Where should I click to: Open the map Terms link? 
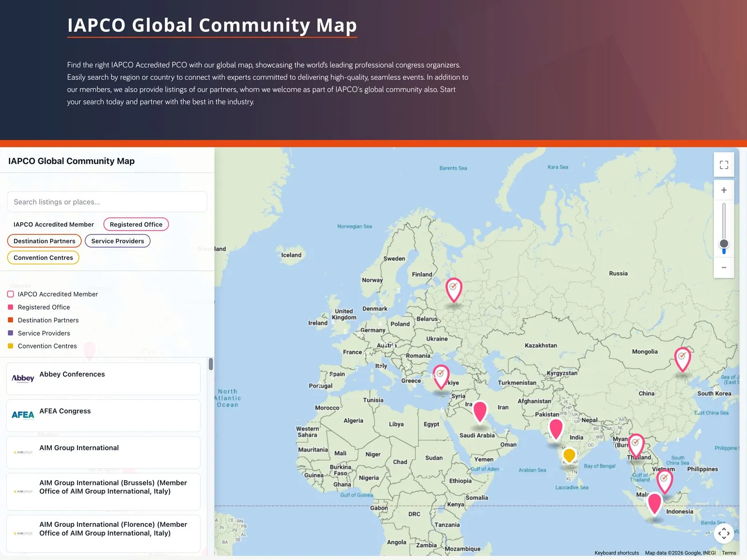tap(729, 553)
